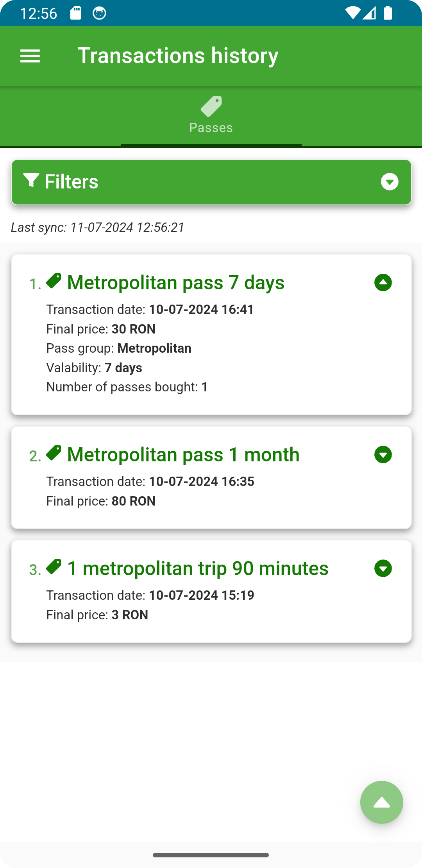This screenshot has height=868, width=422.
Task: Tap the Transactions history page title
Action: coord(178,56)
